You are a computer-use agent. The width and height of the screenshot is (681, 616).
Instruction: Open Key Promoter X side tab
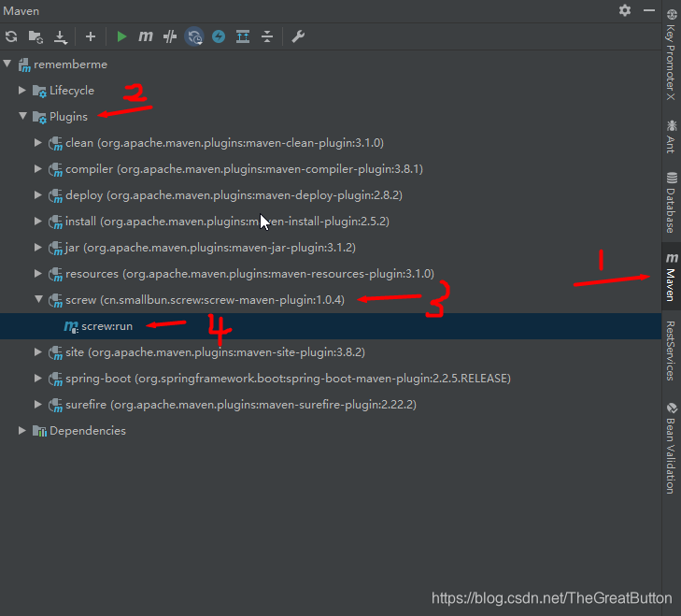672,55
